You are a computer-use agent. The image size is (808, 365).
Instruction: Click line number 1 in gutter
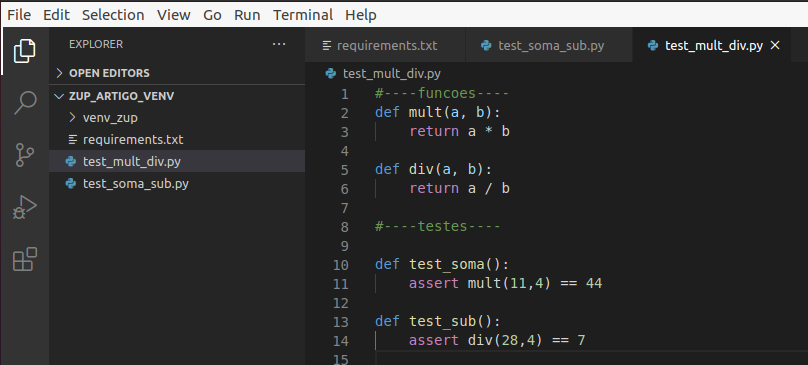point(344,94)
